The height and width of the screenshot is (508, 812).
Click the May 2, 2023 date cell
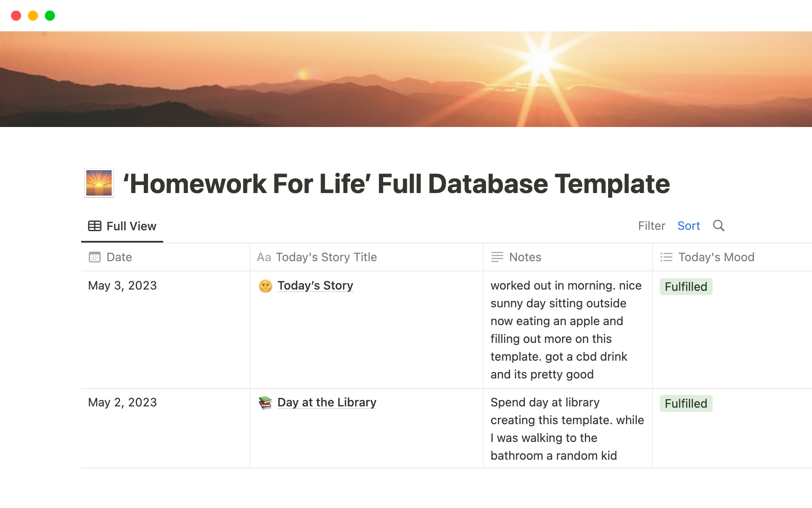tap(123, 403)
